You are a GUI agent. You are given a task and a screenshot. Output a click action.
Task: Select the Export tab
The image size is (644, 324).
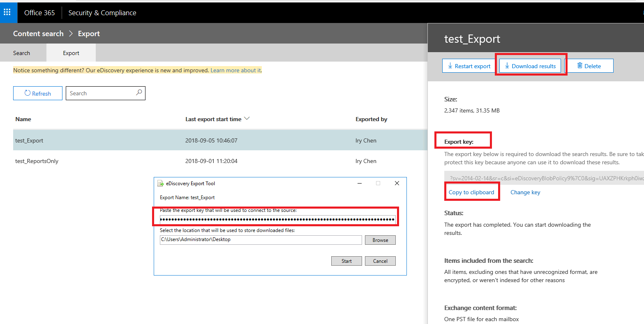[x=71, y=53]
